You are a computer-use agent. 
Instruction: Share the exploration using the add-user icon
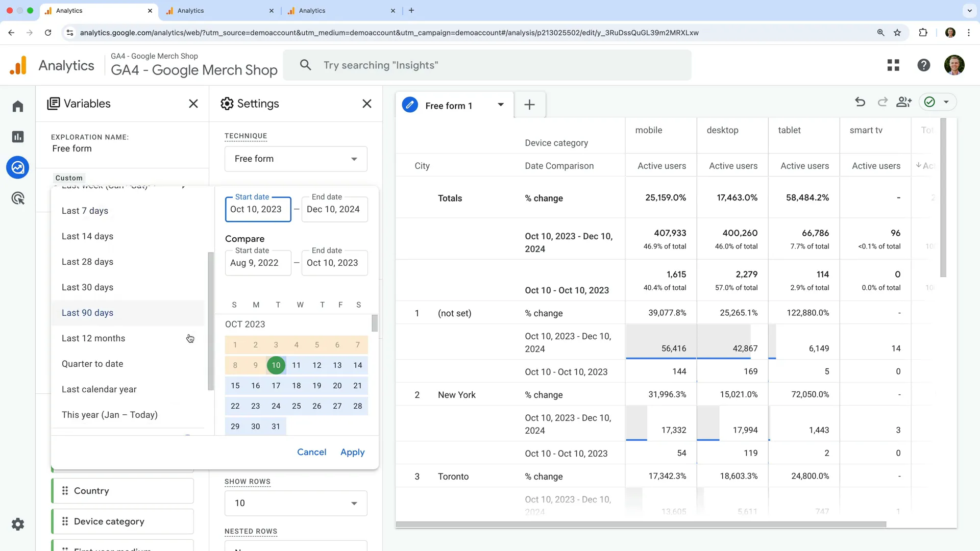[x=903, y=102]
